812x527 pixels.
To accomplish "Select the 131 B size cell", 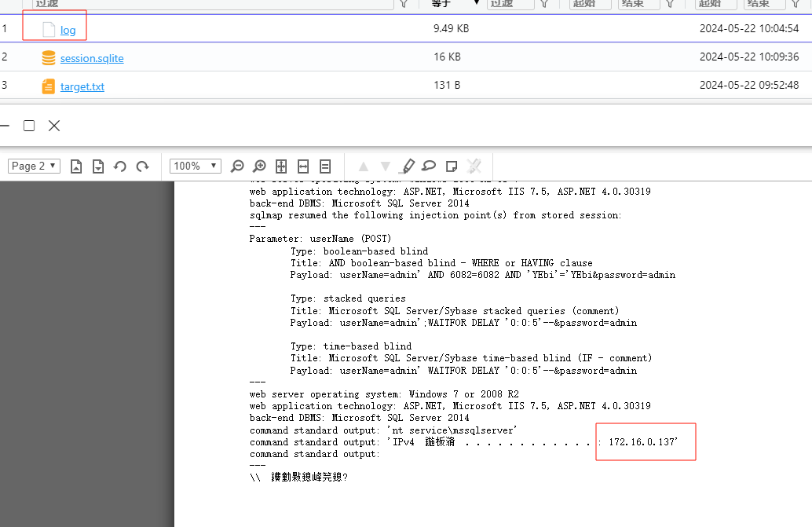I will point(447,85).
